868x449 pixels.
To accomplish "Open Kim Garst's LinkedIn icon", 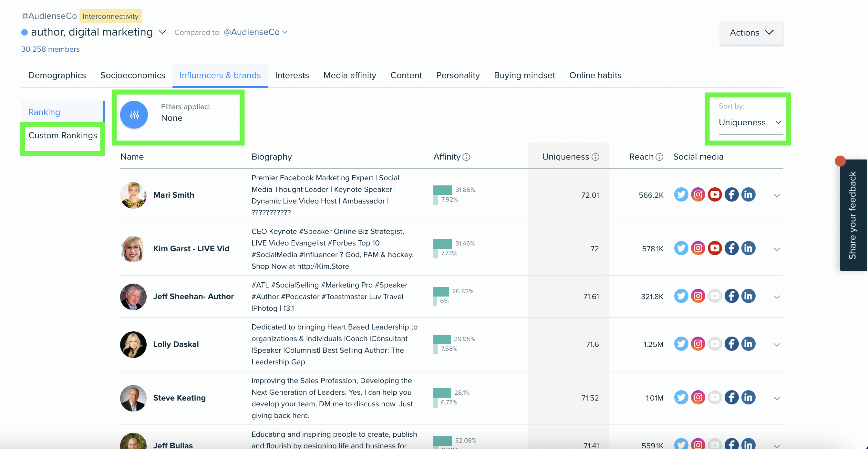I will 749,248.
